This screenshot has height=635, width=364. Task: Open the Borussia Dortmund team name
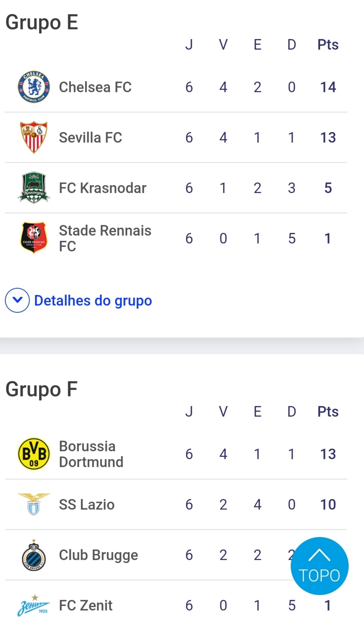(x=91, y=454)
